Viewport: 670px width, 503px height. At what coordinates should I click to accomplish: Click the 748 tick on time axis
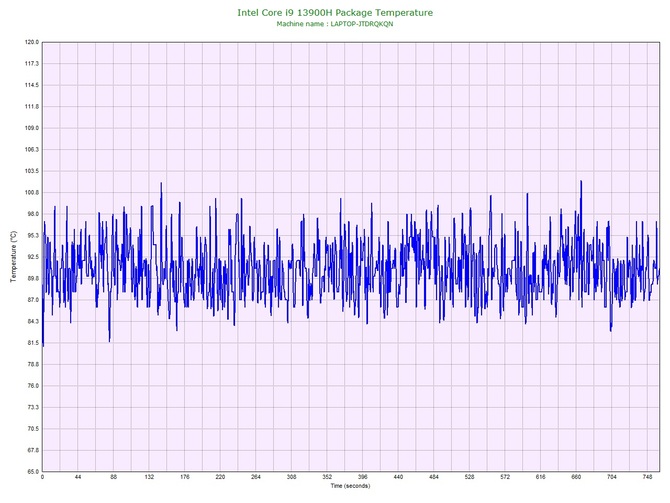[x=647, y=477]
